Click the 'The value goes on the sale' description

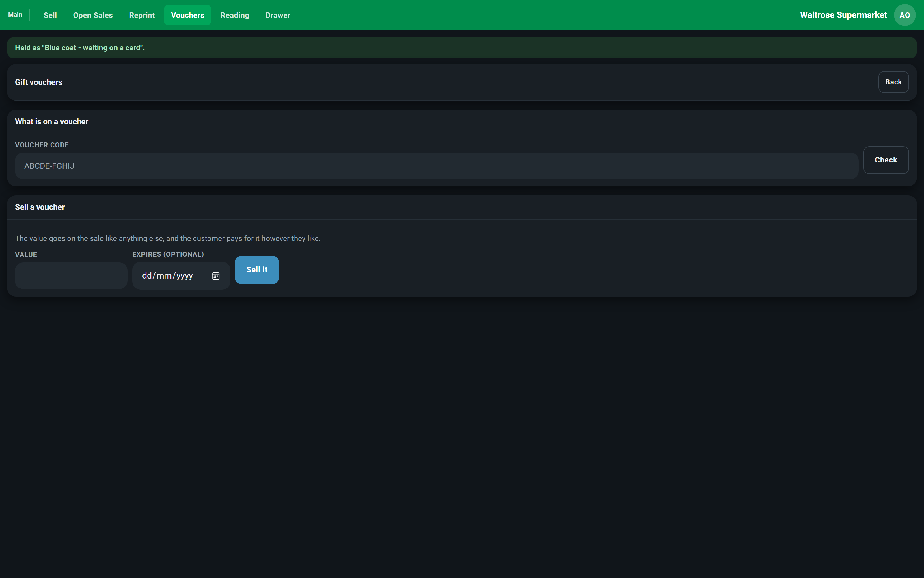[x=167, y=238]
